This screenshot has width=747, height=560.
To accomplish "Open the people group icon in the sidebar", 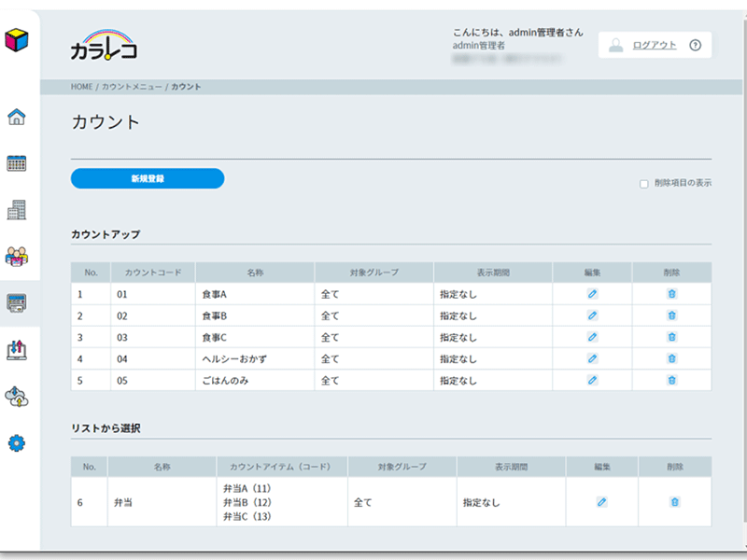I will click(17, 257).
